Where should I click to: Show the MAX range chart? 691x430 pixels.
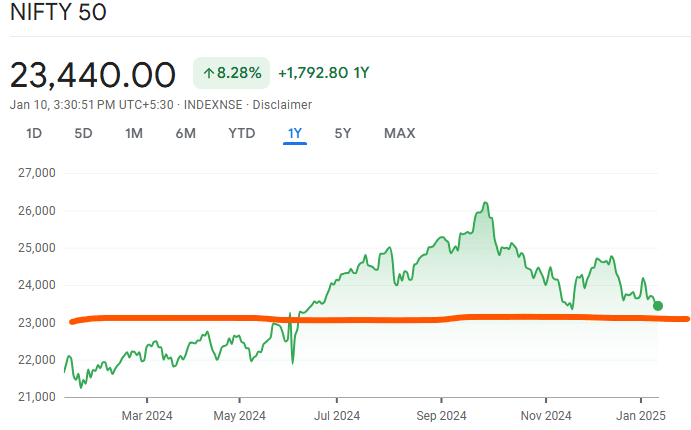400,133
